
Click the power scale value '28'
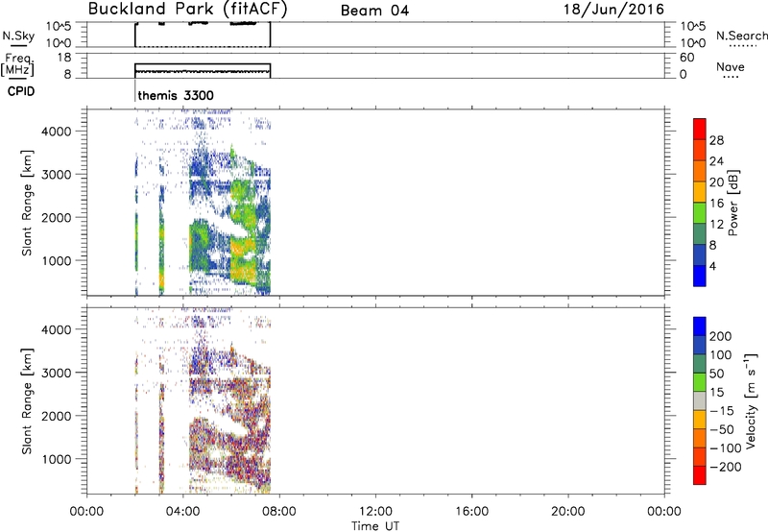716,140
